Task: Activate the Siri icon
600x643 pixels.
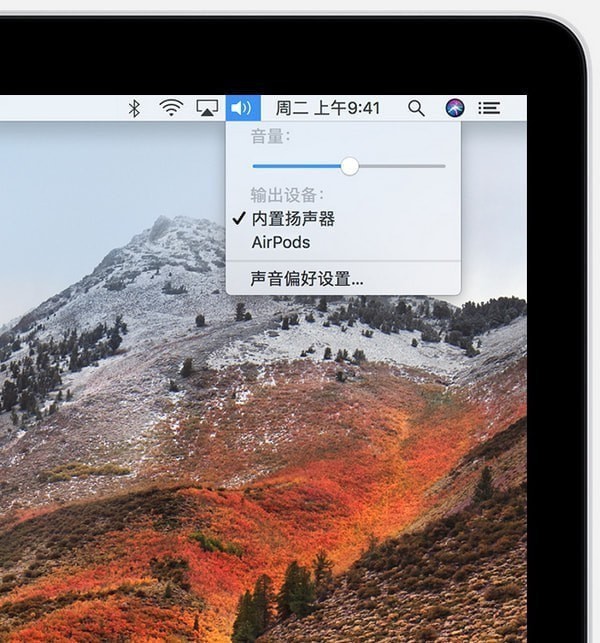Action: pyautogui.click(x=454, y=108)
